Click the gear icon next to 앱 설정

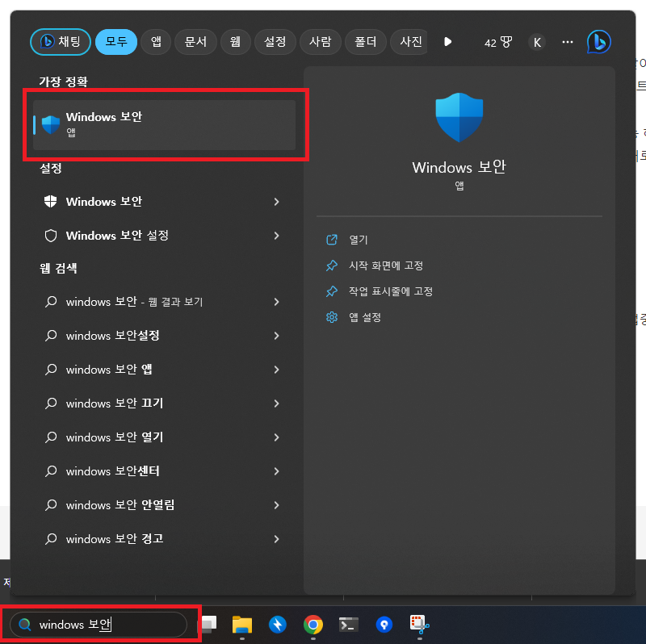[x=332, y=317]
